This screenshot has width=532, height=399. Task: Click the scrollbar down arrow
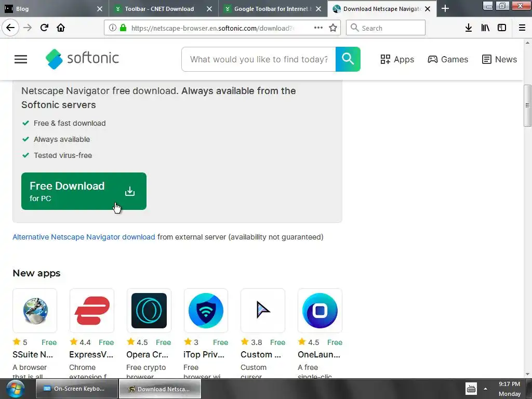coord(527,374)
